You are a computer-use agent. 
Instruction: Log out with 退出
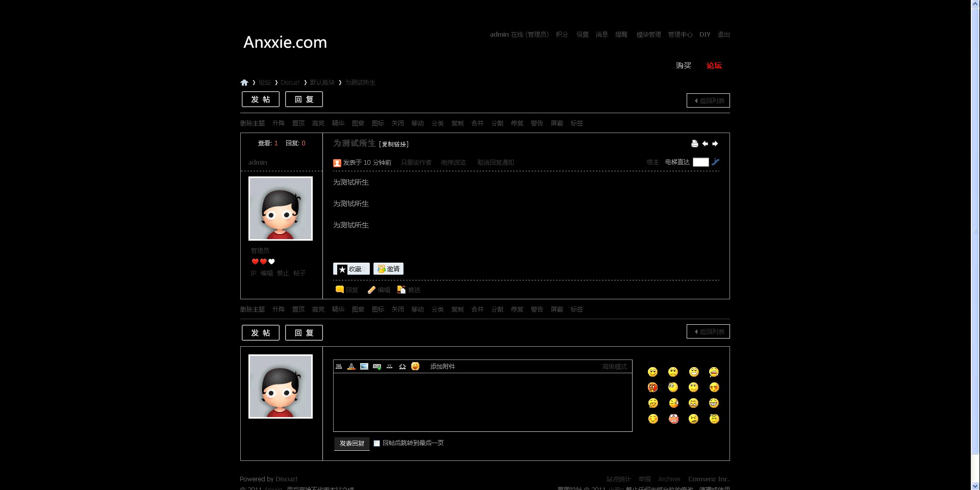pyautogui.click(x=724, y=35)
